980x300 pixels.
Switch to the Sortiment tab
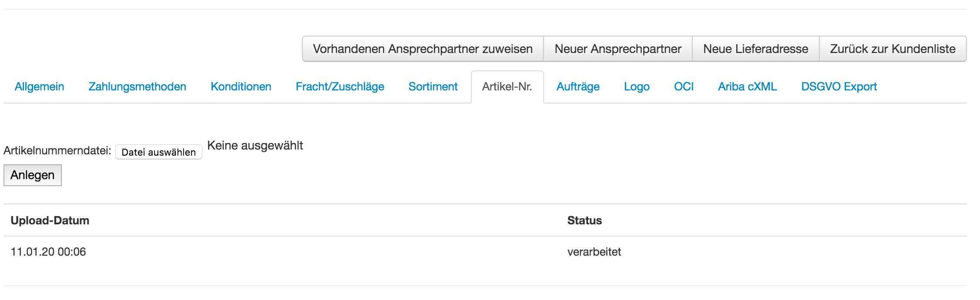tap(433, 87)
